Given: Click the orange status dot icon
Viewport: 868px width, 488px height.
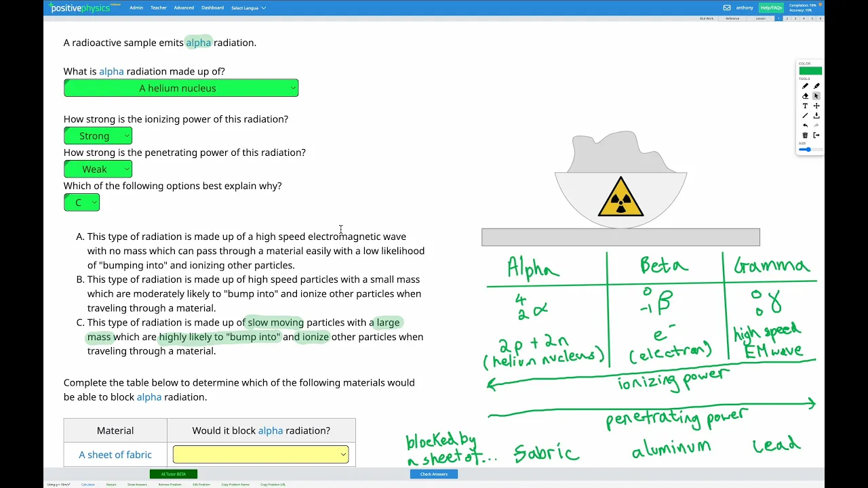Looking at the screenshot, I should (821, 5).
